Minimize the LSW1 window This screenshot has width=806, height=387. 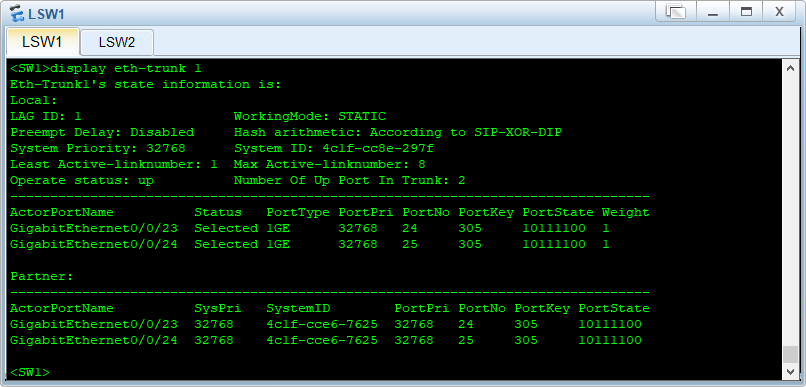click(x=712, y=12)
